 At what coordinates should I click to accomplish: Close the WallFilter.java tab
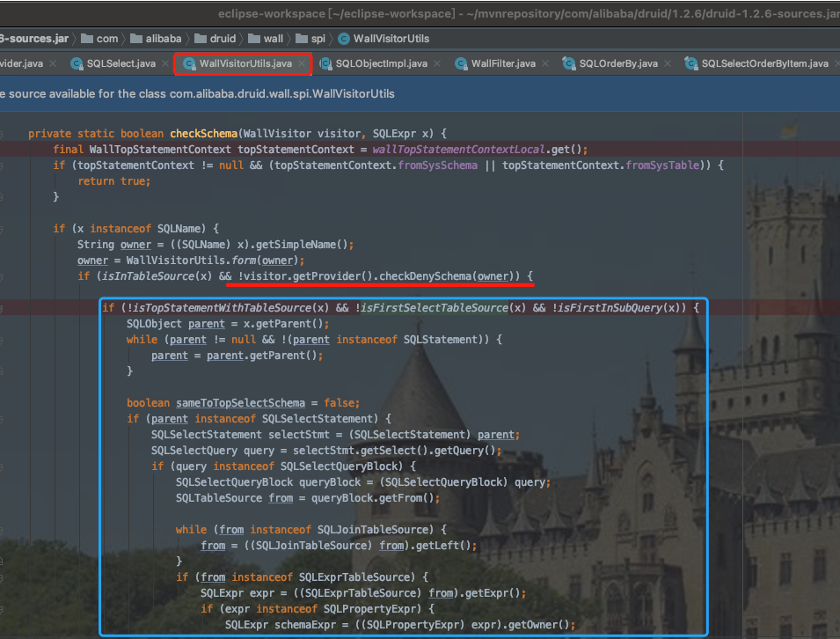545,63
